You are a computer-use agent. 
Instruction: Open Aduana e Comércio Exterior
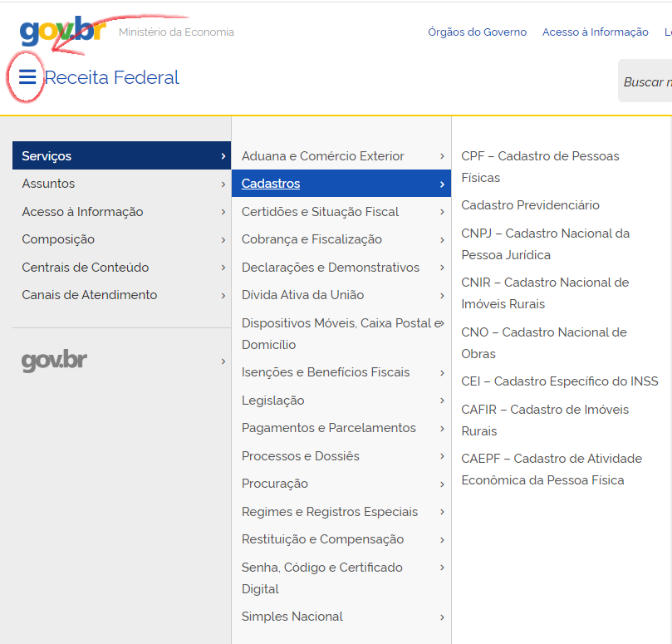point(322,156)
